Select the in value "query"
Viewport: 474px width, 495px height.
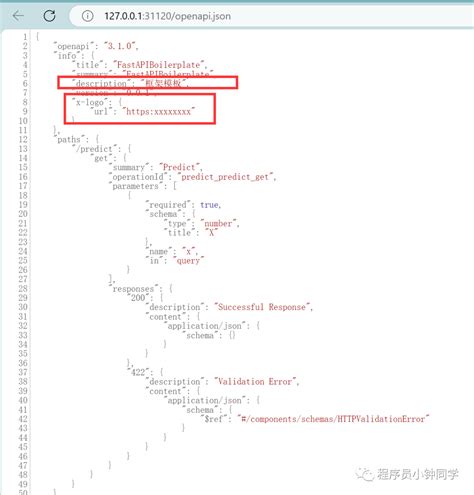(x=188, y=261)
